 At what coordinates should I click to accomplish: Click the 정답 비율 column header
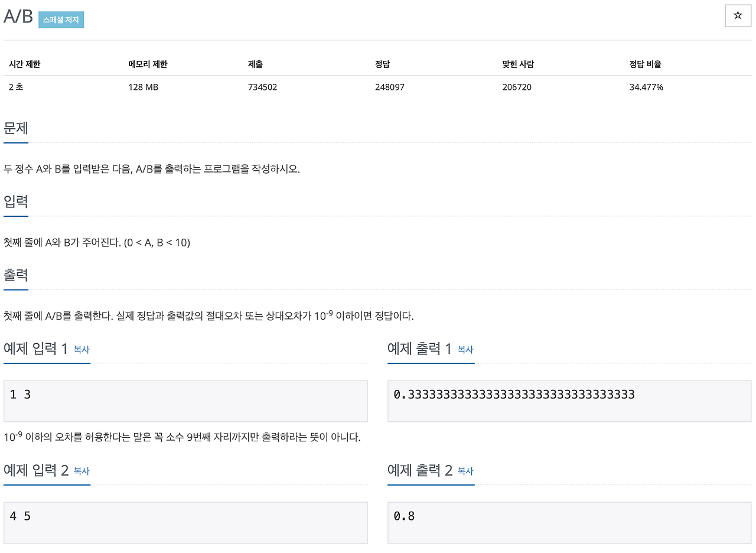coord(645,64)
